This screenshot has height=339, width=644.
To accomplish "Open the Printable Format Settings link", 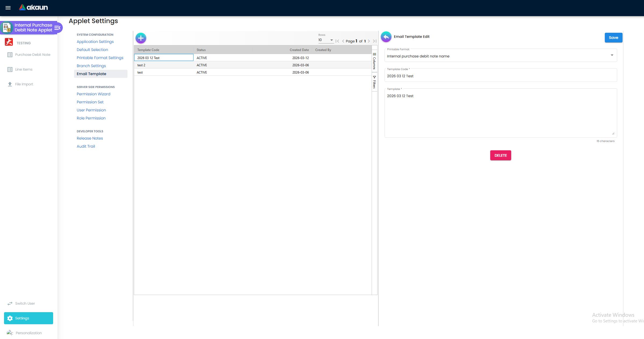I will coord(100,58).
